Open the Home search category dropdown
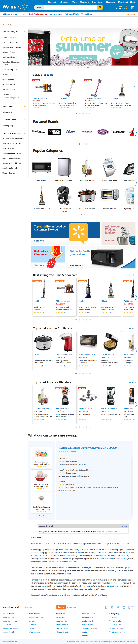This screenshot has width=138, height=644. point(39,8)
